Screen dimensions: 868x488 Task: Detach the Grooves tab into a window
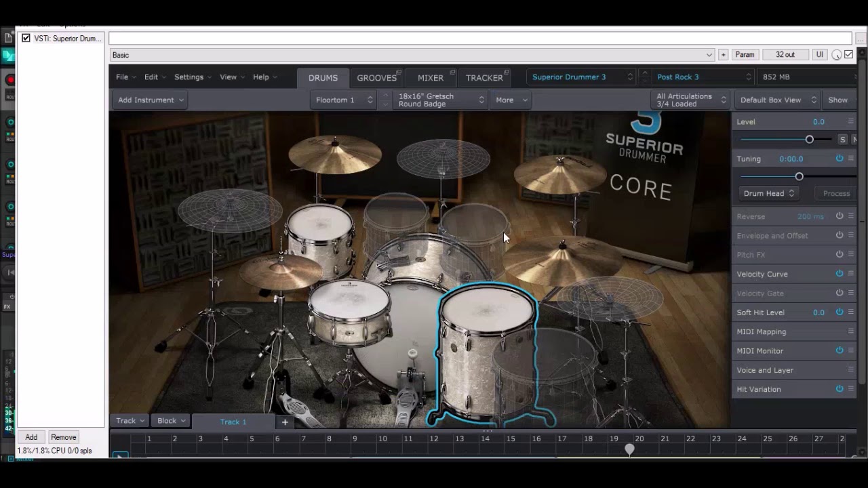[x=399, y=72]
